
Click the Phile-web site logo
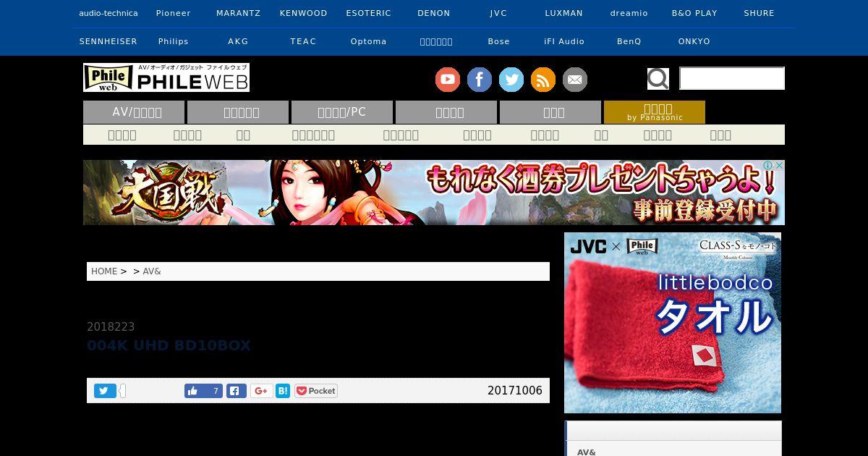(x=166, y=77)
